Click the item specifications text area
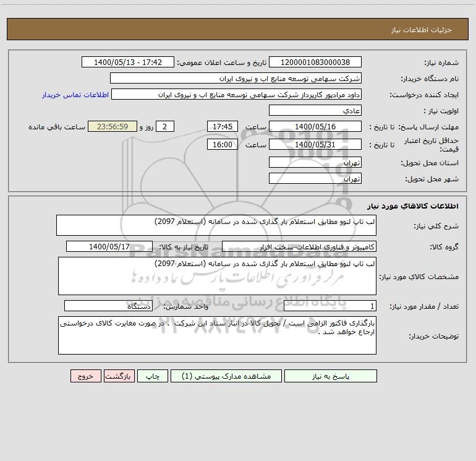Screen dimensions: 476x461 click(x=217, y=276)
